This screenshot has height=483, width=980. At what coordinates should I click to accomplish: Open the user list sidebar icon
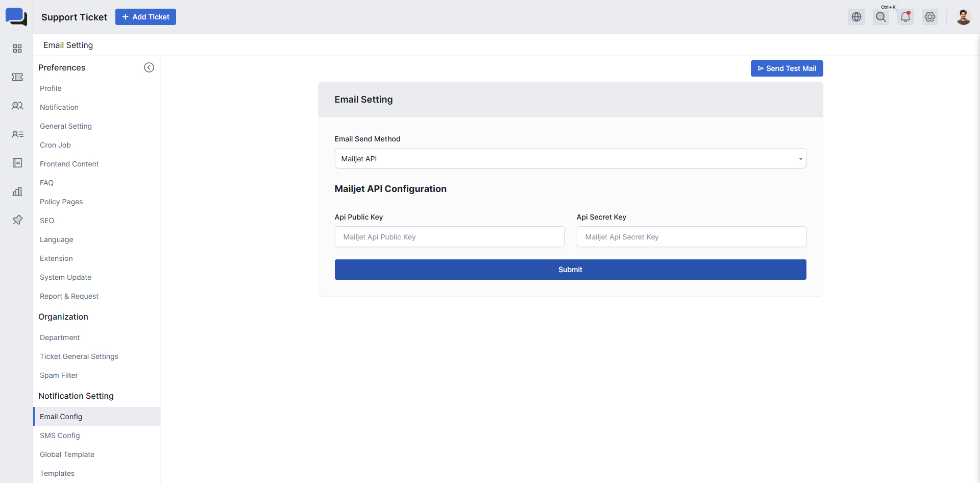point(17,134)
